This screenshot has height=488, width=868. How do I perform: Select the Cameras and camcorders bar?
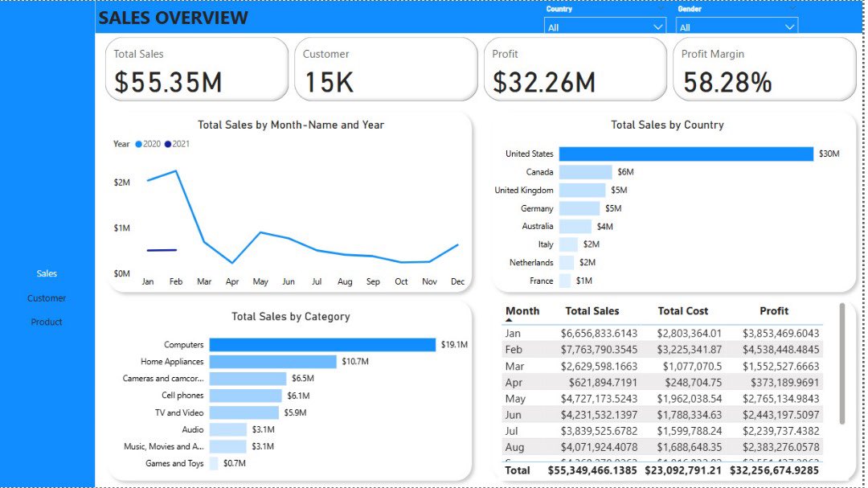[248, 379]
